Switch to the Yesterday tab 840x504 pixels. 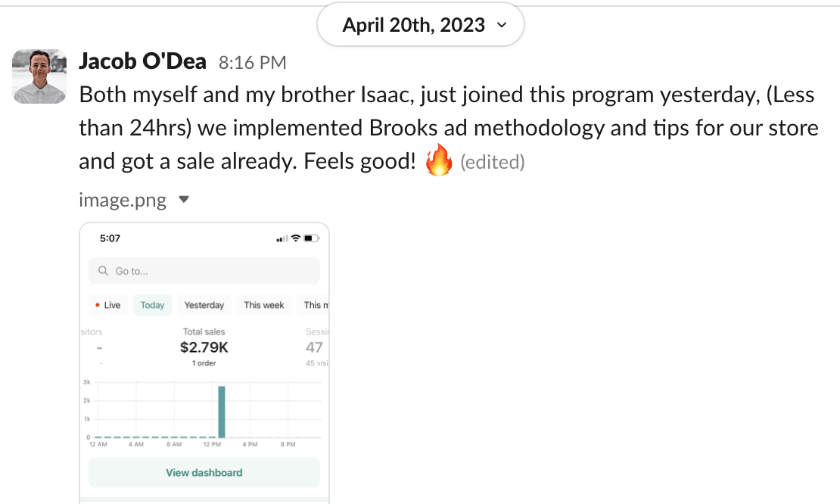(204, 305)
